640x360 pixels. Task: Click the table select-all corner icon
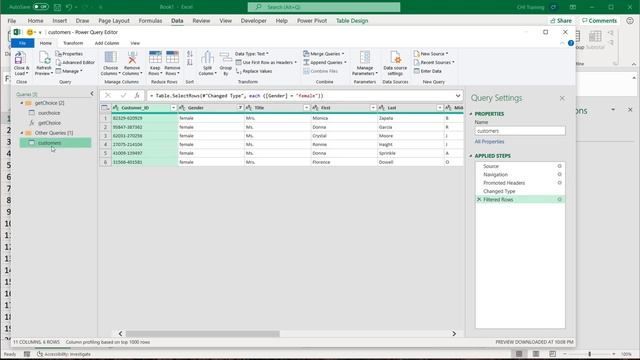(105, 108)
